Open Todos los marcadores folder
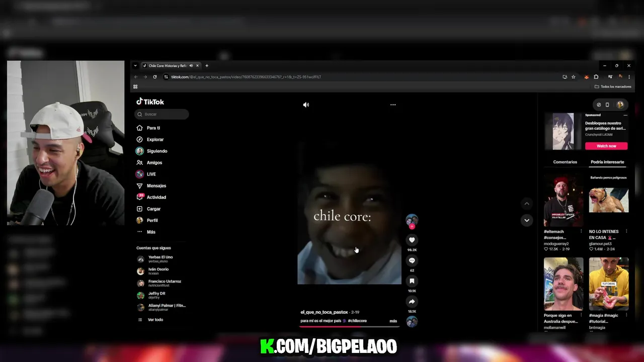Screen dimensions: 644x362 tap(613, 86)
